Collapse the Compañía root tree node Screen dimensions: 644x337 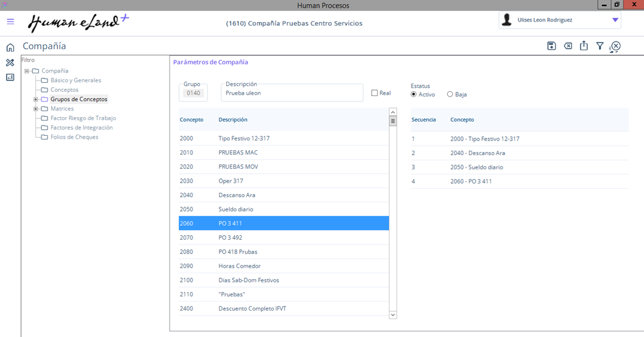[27, 71]
